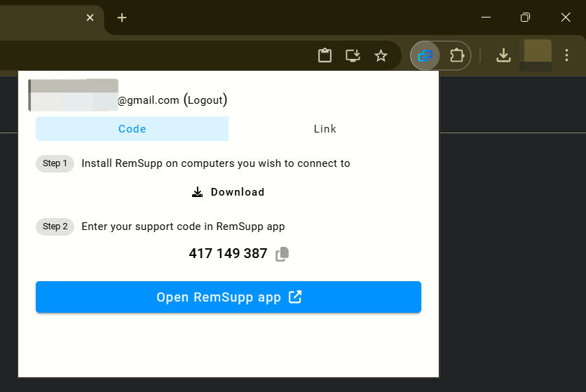Click the install app icon in address bar
The height and width of the screenshot is (392, 586).
353,55
